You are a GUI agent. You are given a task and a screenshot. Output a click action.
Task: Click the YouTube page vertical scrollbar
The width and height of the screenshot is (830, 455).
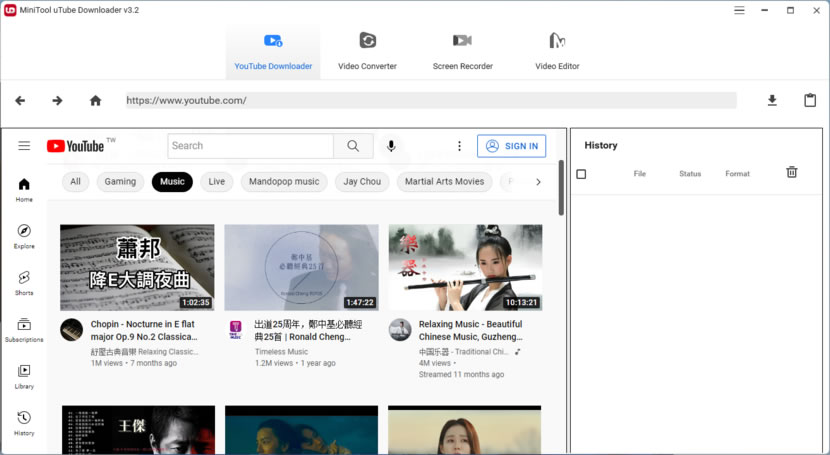click(561, 188)
